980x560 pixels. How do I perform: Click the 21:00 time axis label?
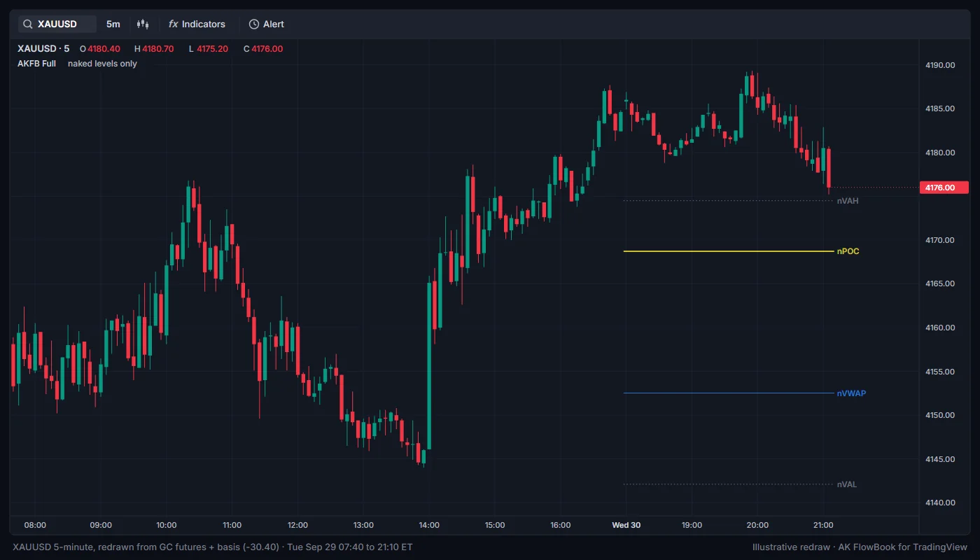[x=823, y=525]
